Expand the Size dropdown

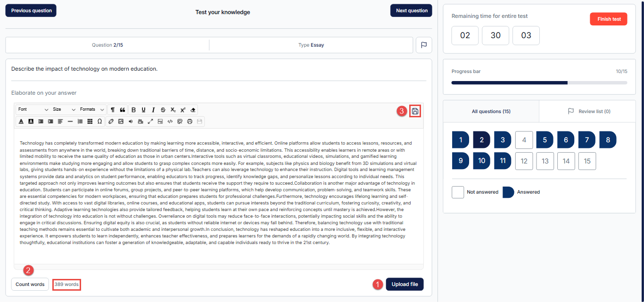64,110
